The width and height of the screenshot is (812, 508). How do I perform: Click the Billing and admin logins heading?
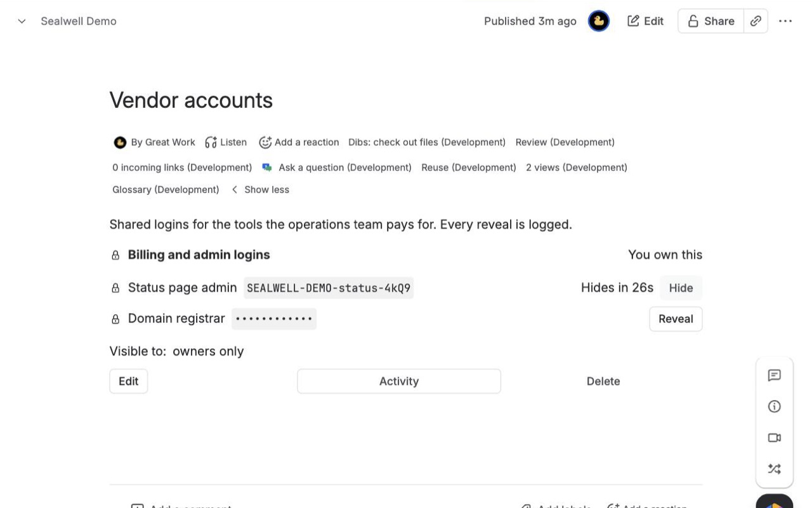point(199,255)
